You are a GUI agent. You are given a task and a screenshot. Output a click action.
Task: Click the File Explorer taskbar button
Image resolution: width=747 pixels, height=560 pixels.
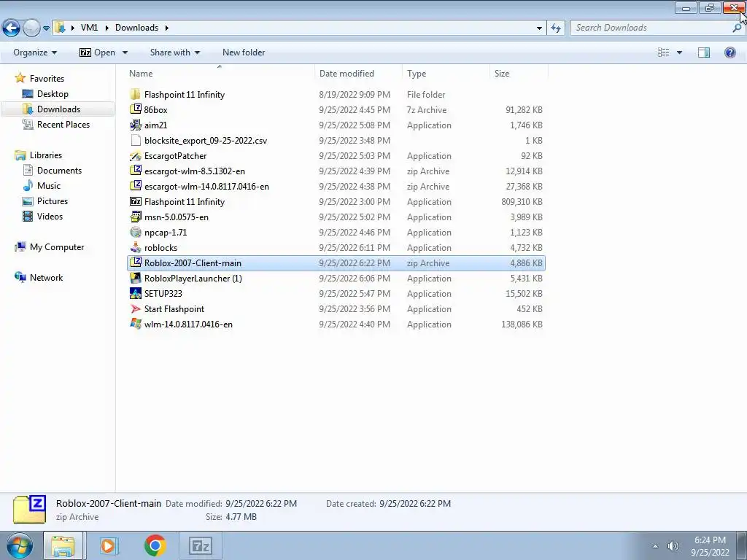pos(63,545)
